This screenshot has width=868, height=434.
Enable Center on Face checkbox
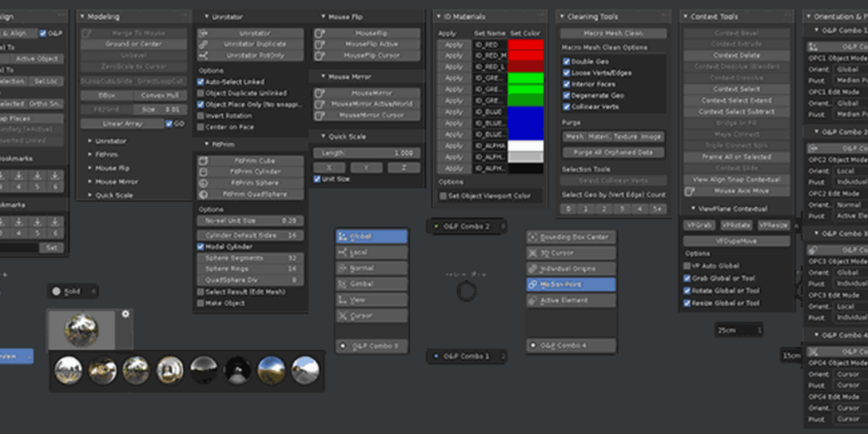point(201,127)
